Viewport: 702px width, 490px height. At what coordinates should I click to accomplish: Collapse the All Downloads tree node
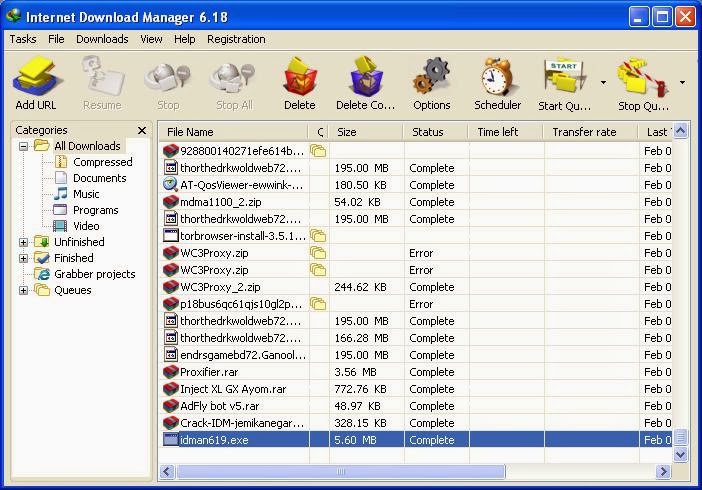click(23, 146)
